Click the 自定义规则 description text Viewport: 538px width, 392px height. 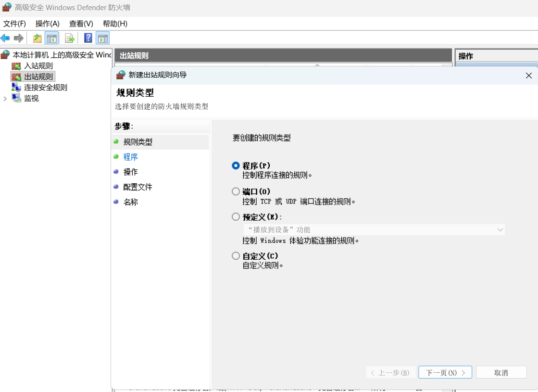[263, 266]
